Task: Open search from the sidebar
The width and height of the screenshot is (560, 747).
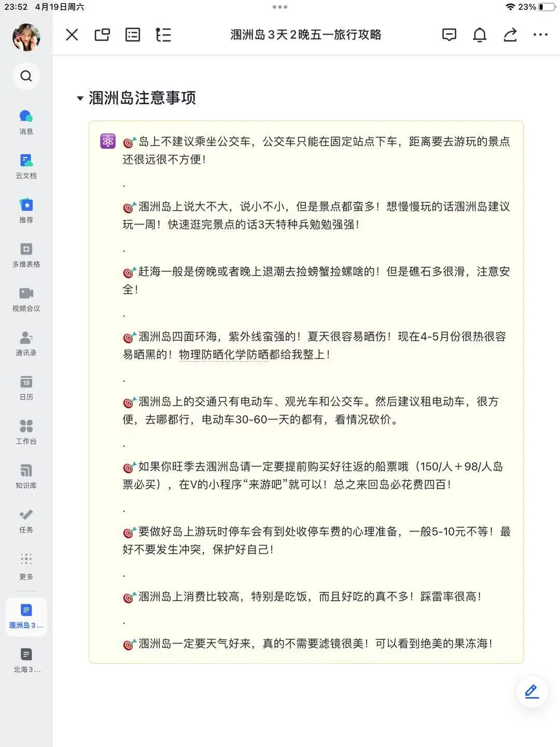Action: pyautogui.click(x=26, y=76)
